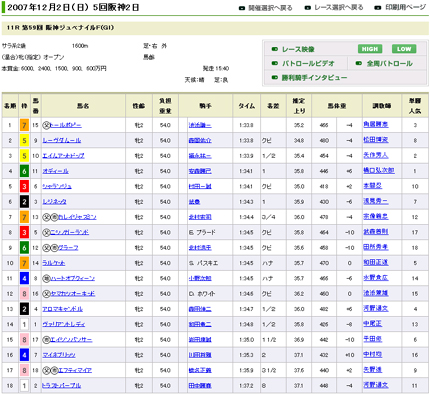Image resolution: width=430 pixels, height=395 pixels.
Task: Open the jockey link in the オディール row
Action: [x=200, y=171]
